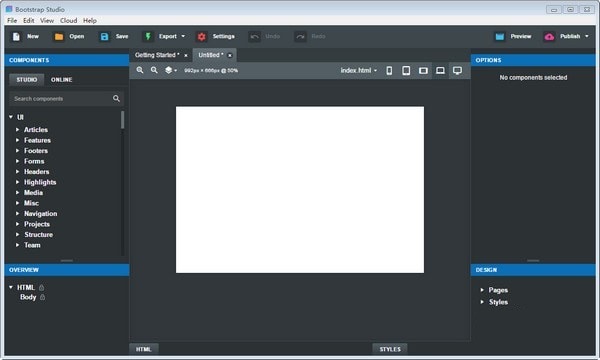Open the Cloud menu
This screenshot has width=600, height=360.
point(68,21)
